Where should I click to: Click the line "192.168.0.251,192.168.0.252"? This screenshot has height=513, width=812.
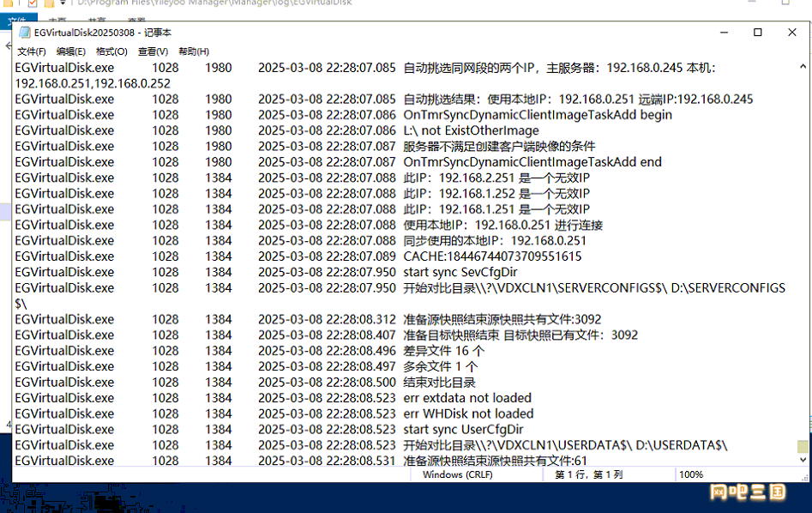coord(93,83)
